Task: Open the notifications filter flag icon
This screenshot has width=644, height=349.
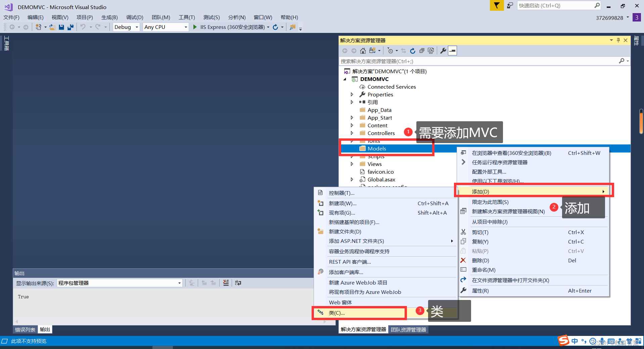Action: 497,5
